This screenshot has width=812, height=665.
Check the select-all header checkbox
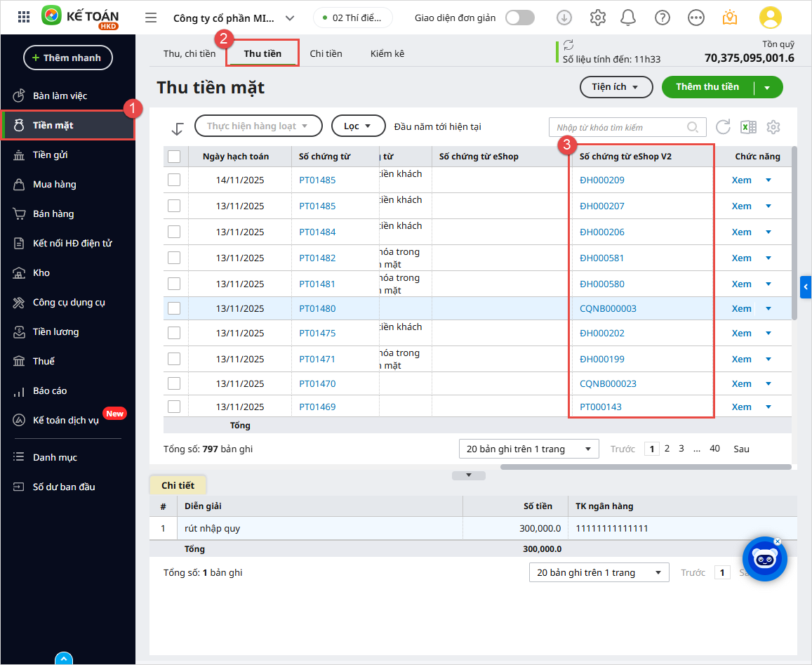174,157
